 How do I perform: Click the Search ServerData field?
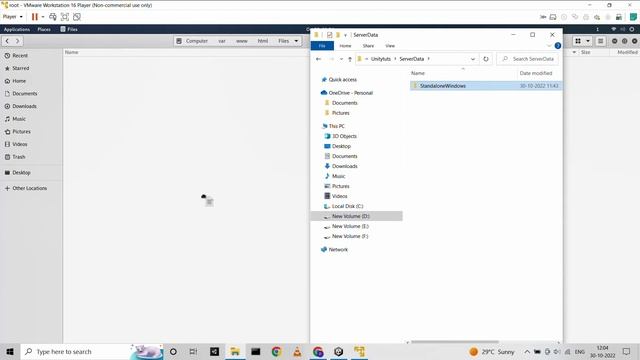coord(528,59)
